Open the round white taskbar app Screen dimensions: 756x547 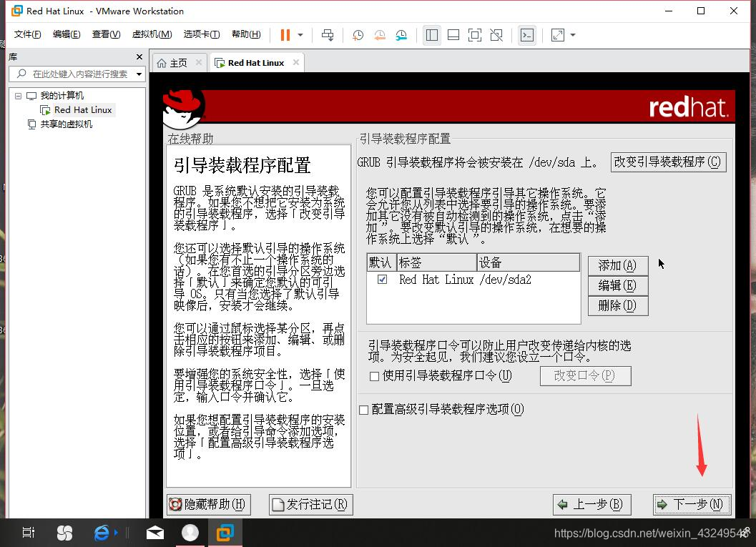coord(190,533)
